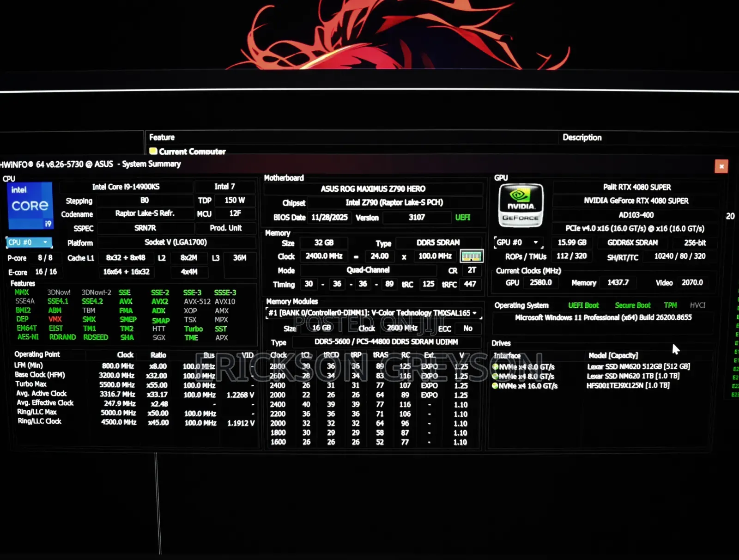The width and height of the screenshot is (739, 560).
Task: Click the Description column header
Action: pos(582,137)
